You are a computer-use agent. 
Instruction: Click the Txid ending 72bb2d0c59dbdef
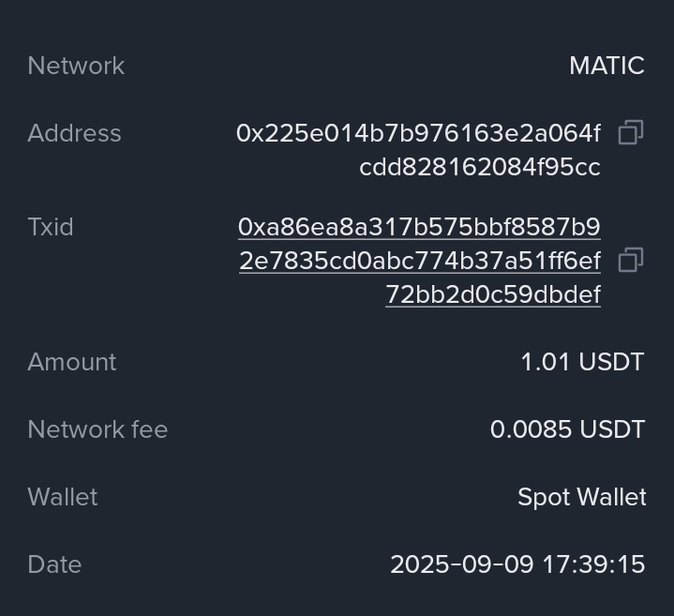[493, 294]
